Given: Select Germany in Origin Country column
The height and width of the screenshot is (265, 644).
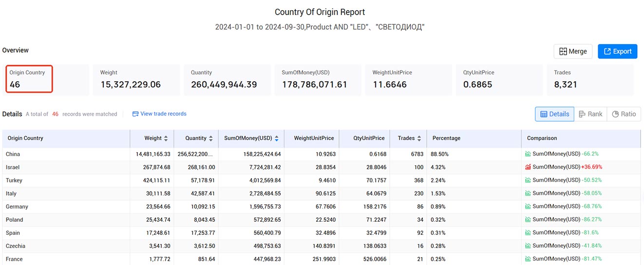Looking at the screenshot, I should (x=17, y=207).
